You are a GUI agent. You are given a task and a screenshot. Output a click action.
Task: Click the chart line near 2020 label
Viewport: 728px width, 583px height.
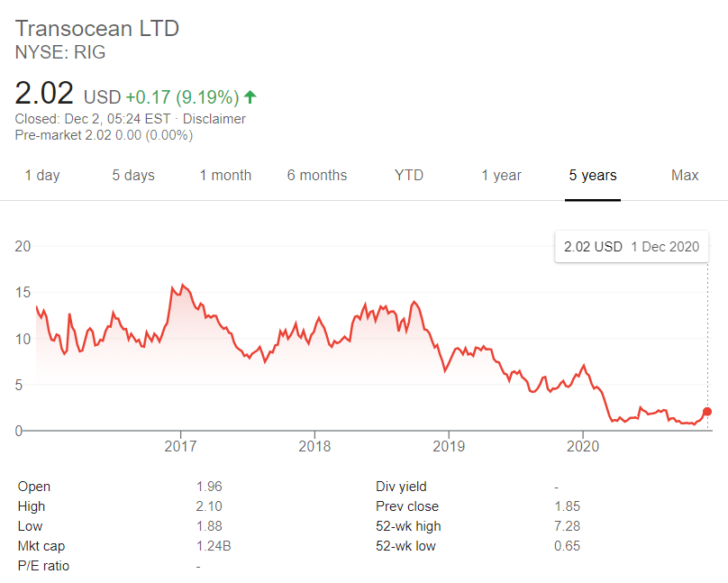[x=585, y=366]
